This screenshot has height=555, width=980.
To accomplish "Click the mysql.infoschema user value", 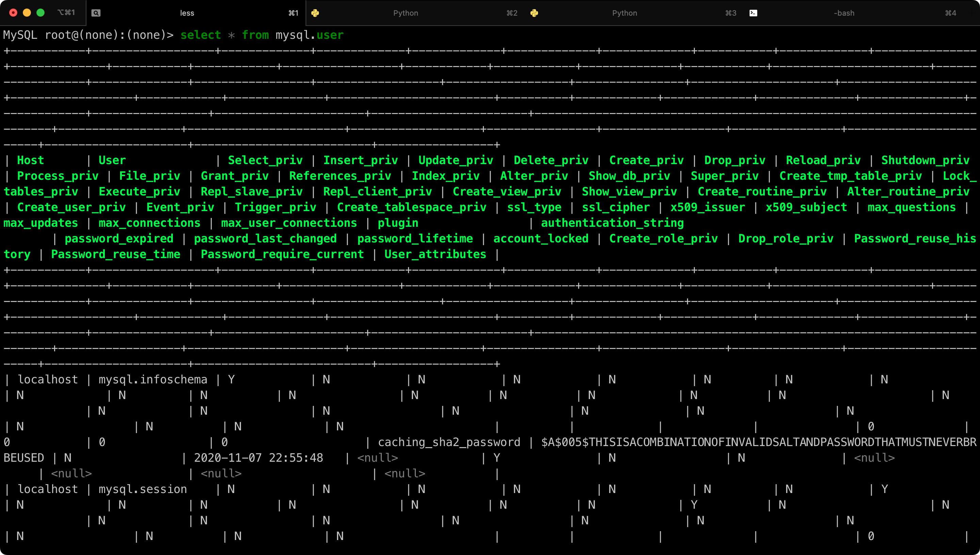I will 153,380.
